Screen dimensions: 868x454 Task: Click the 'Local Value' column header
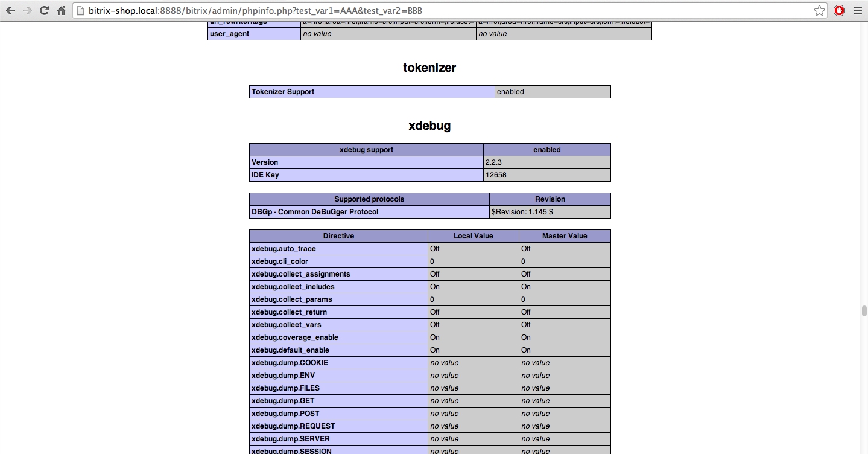pos(474,236)
